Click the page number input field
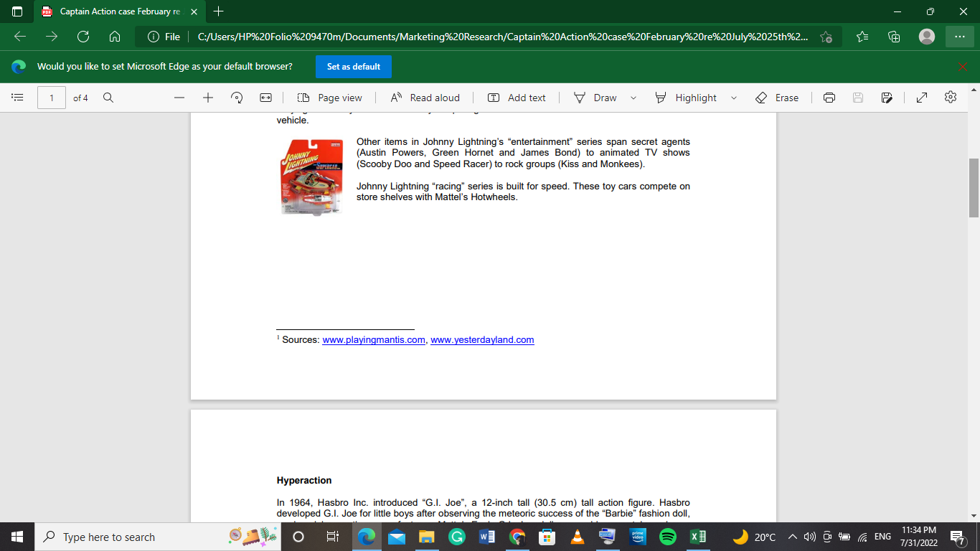980x551 pixels. pos(52,98)
